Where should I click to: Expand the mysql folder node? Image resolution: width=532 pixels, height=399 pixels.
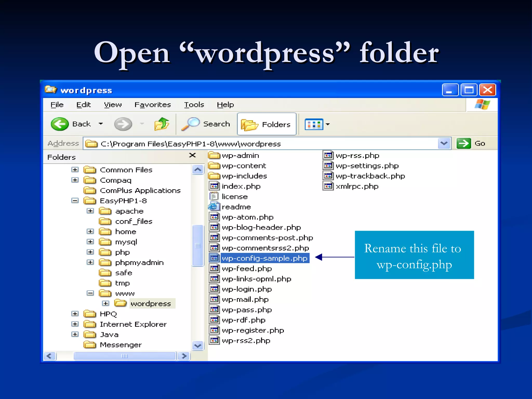(90, 242)
